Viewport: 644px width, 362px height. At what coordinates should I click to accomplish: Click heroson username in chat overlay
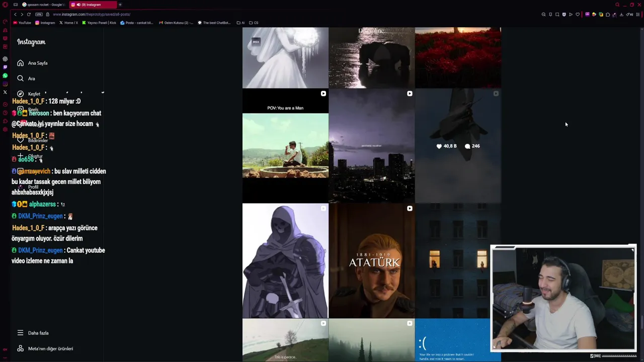(x=39, y=113)
